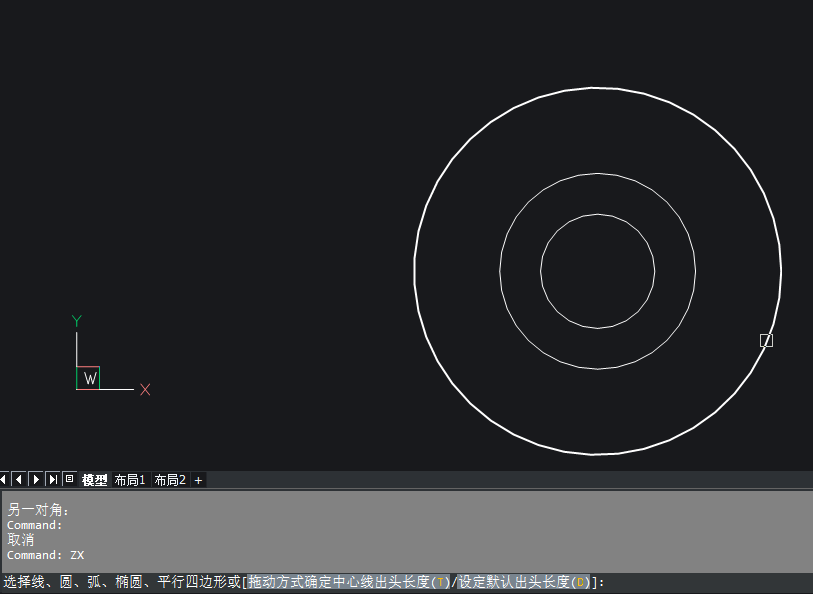
Task: Add new layout with plus button
Action: pos(198,480)
